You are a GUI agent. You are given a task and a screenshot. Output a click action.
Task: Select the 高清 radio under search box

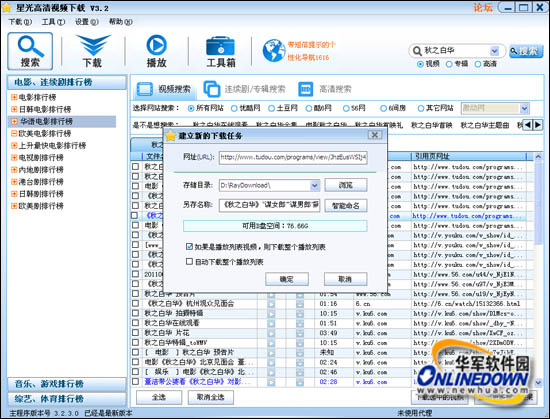478,64
